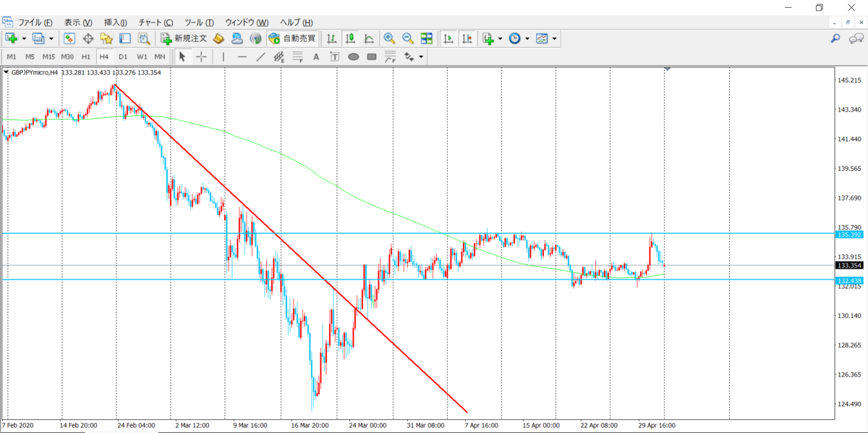Click the 新規注文 new order button
The height and width of the screenshot is (433, 868).
coord(184,38)
